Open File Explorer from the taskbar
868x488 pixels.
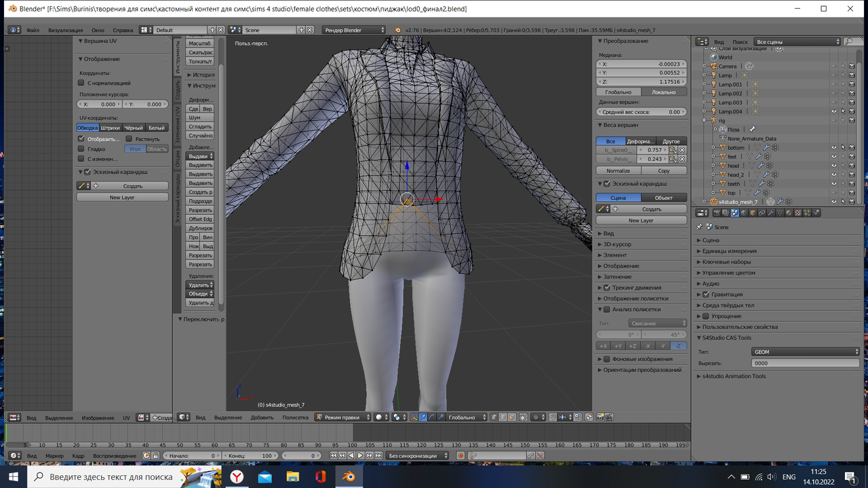pos(292,476)
